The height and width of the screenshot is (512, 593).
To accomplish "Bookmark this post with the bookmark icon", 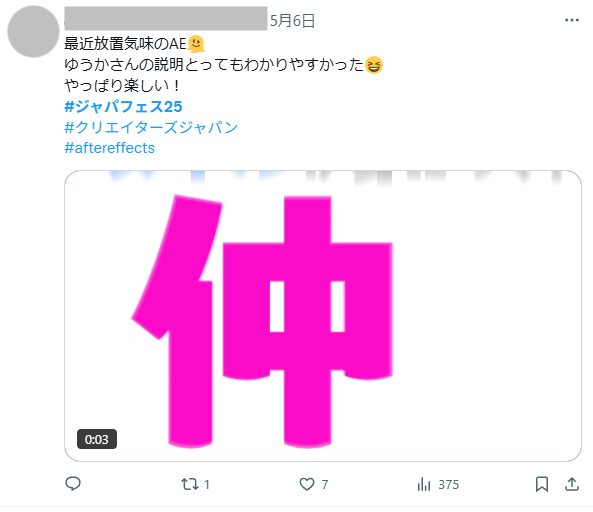I will pos(542,484).
